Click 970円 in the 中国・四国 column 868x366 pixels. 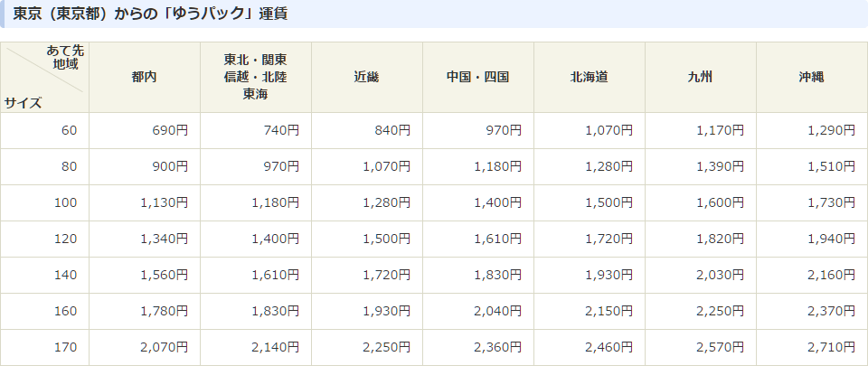pos(504,130)
